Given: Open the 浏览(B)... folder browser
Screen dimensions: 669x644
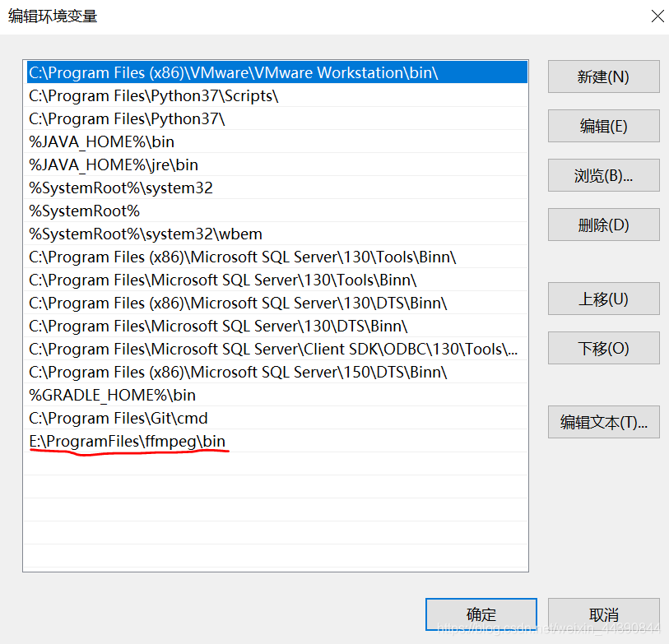Looking at the screenshot, I should point(603,175).
